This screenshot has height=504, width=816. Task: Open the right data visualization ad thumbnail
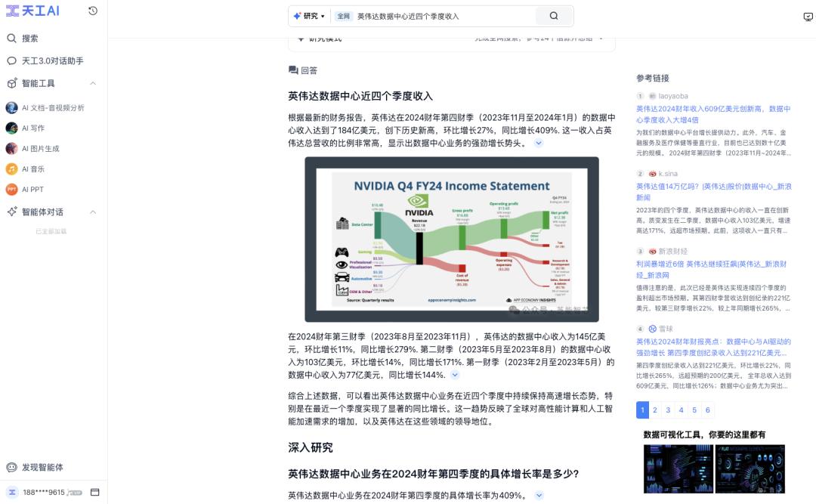coord(750,469)
